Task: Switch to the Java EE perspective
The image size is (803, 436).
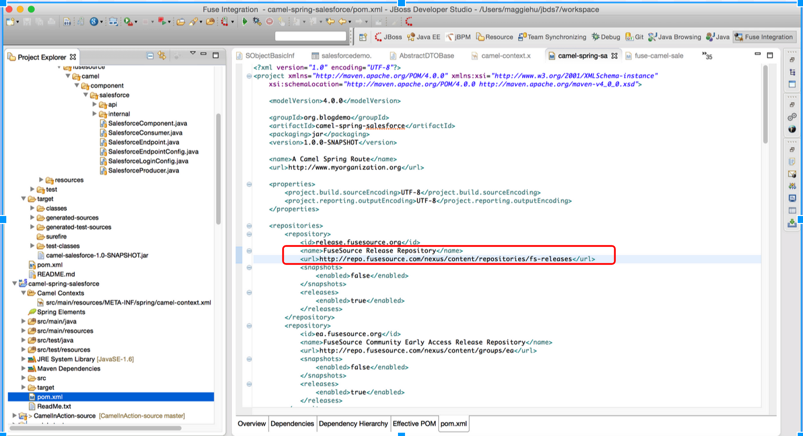Action: click(424, 37)
